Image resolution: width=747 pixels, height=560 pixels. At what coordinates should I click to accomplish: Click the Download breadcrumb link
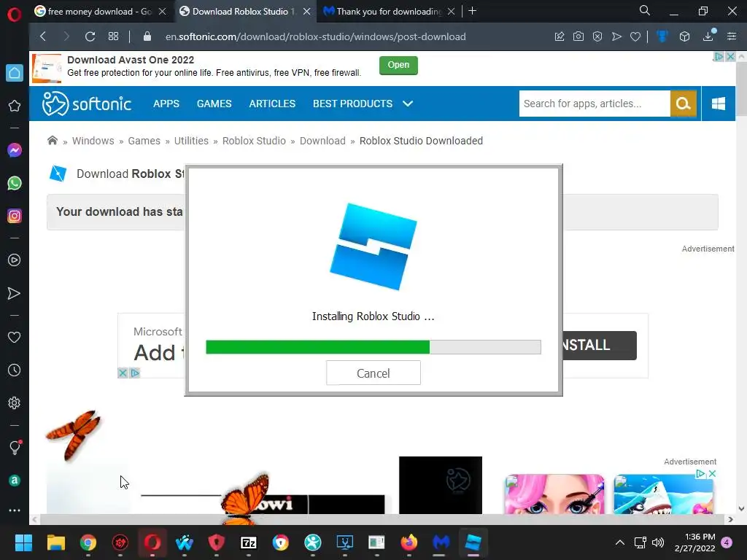click(322, 141)
